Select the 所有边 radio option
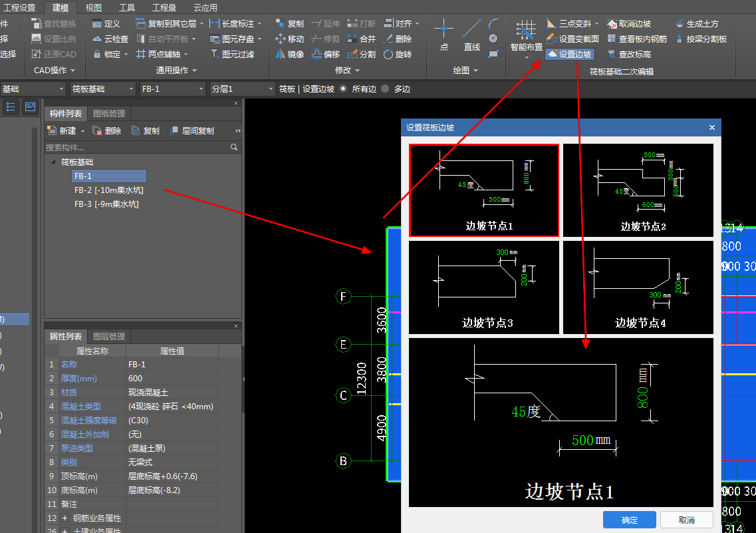This screenshot has height=533, width=756. point(343,89)
